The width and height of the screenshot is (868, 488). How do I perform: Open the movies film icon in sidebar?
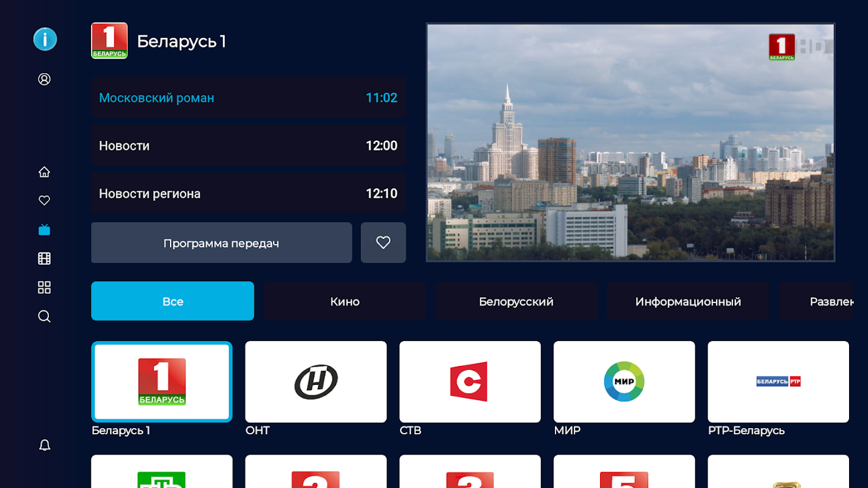(x=45, y=259)
